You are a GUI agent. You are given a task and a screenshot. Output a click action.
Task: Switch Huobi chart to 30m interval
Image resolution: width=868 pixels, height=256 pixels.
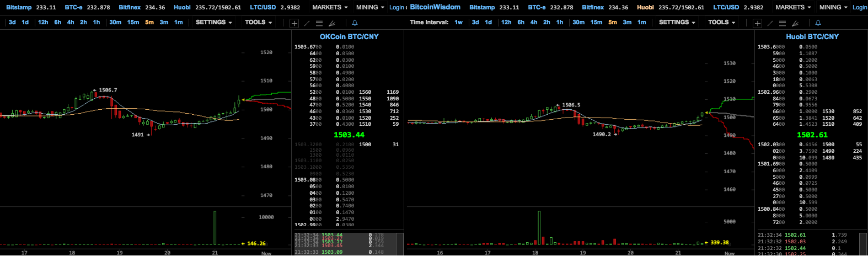[x=578, y=22]
